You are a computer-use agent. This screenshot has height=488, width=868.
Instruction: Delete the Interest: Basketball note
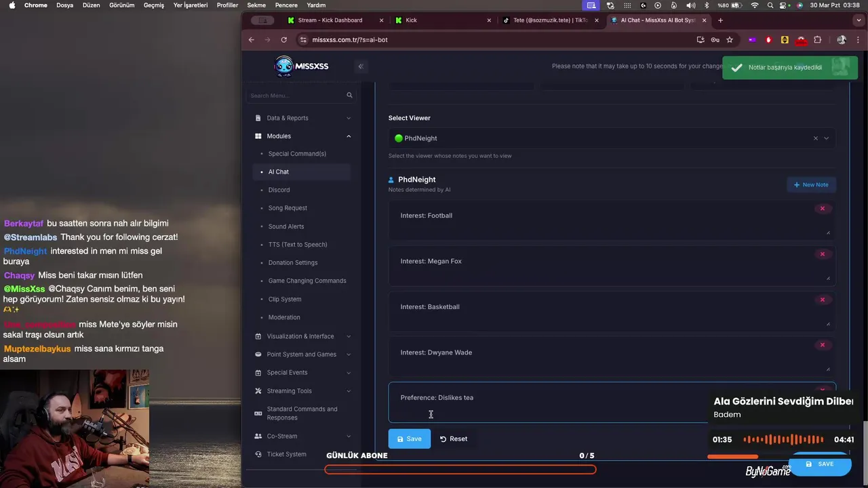(823, 300)
